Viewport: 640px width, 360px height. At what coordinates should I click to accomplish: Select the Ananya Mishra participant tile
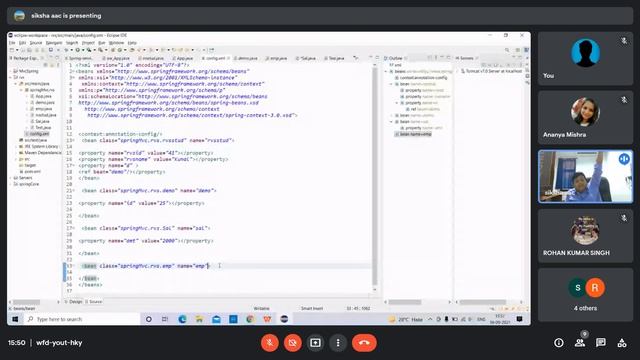[585, 118]
